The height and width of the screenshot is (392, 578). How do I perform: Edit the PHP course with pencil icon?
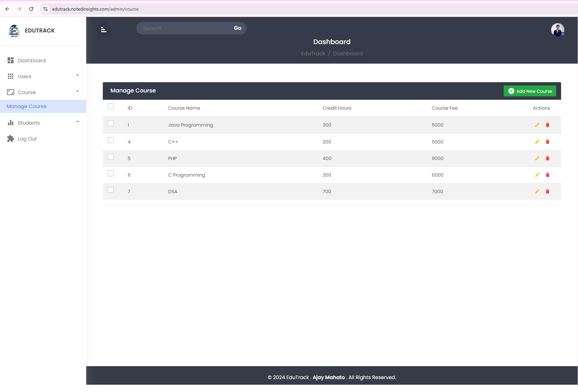pyautogui.click(x=537, y=158)
